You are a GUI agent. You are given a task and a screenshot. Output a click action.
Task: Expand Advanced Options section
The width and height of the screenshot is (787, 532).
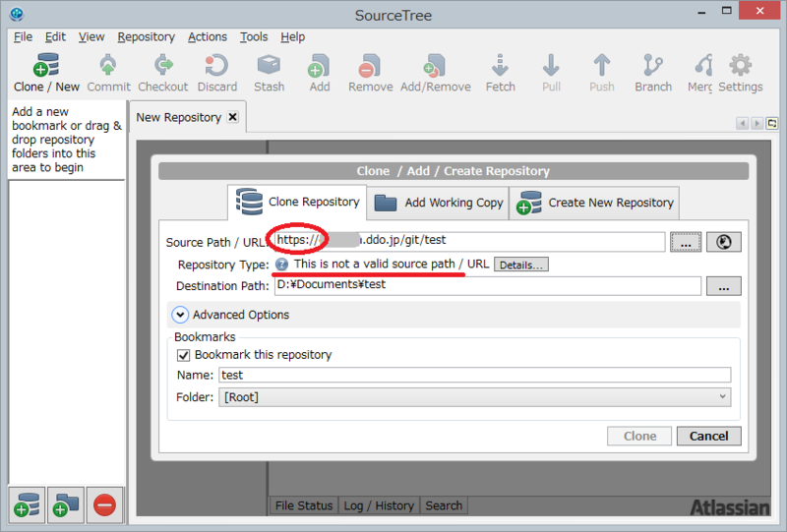(x=180, y=315)
